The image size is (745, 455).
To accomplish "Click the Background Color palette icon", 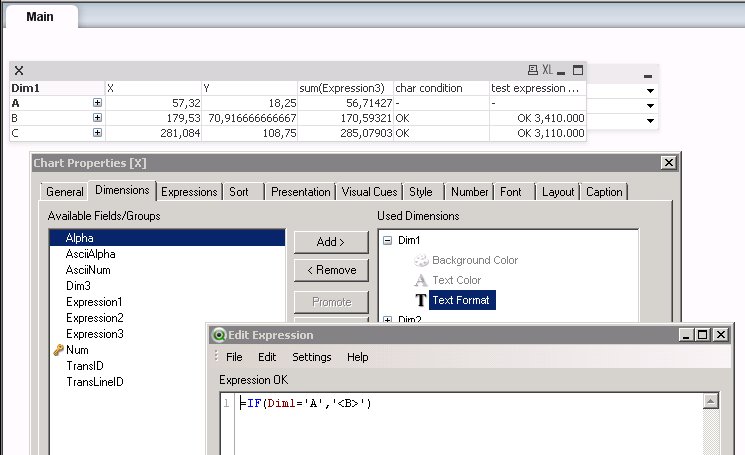I will [421, 260].
